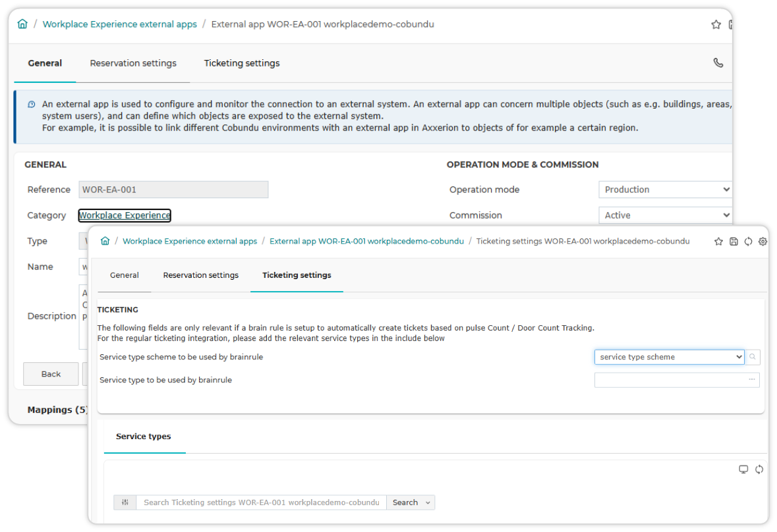Click the magnifier beside the service type scheme
Screen dimensions: 777x532
tap(753, 357)
